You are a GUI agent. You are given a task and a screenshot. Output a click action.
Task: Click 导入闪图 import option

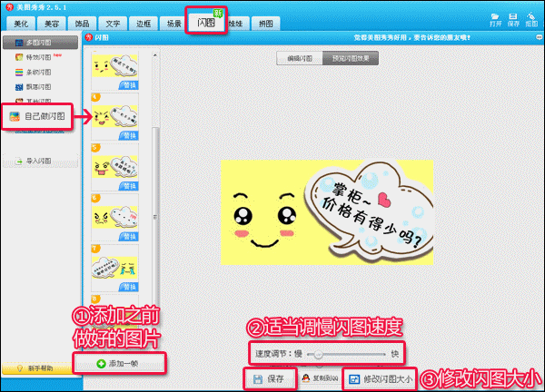[x=36, y=162]
